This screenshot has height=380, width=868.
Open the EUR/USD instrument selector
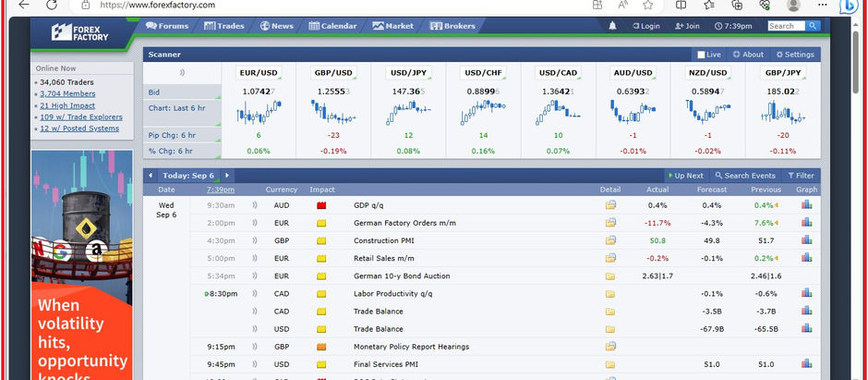click(259, 72)
